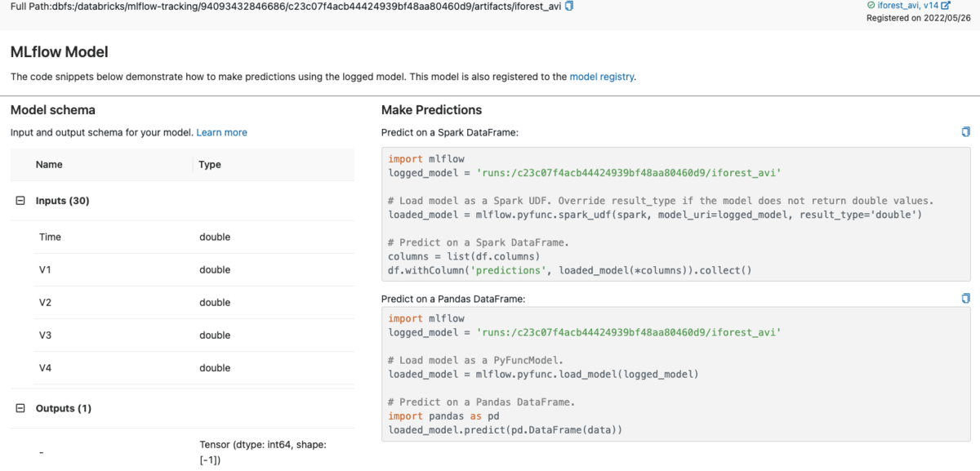Image resolution: width=980 pixels, height=471 pixels.
Task: Copy the Pandas DataFrame code snippet
Action: point(966,299)
